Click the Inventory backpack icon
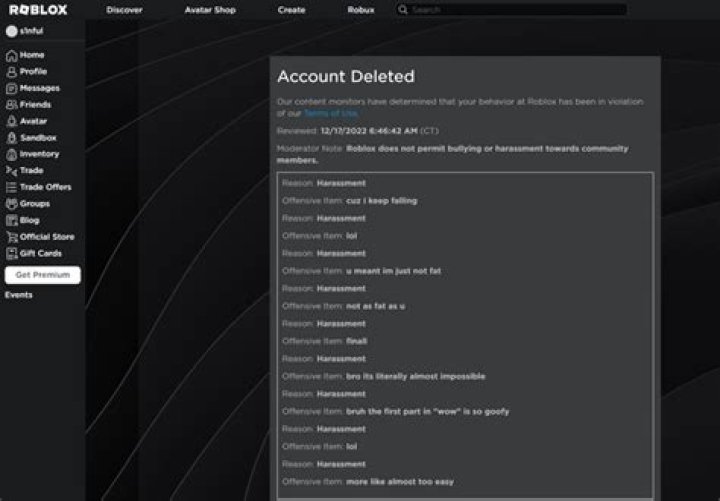 pyautogui.click(x=11, y=154)
